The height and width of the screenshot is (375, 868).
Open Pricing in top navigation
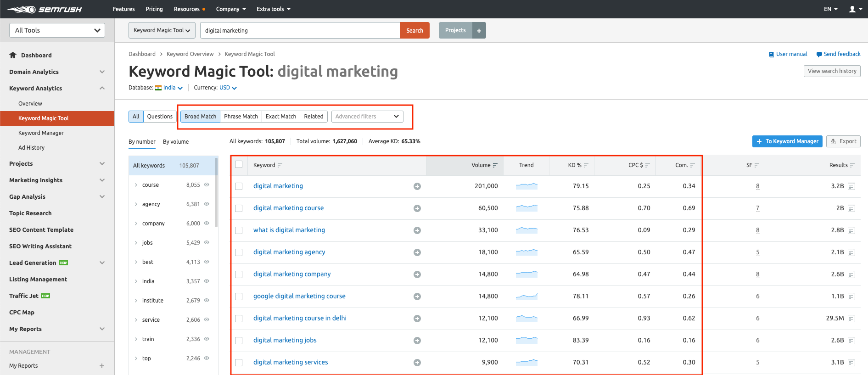pyautogui.click(x=154, y=9)
